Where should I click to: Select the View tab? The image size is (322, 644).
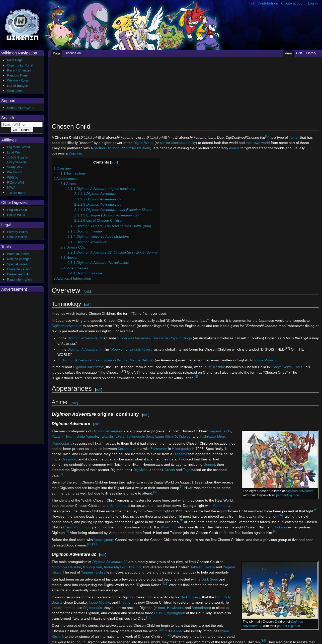[x=288, y=53]
